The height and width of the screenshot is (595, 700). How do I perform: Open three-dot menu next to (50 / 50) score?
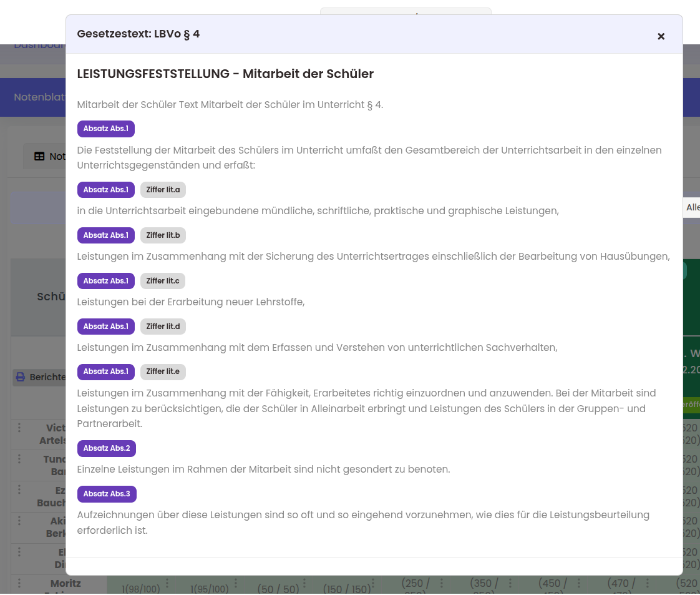click(304, 583)
